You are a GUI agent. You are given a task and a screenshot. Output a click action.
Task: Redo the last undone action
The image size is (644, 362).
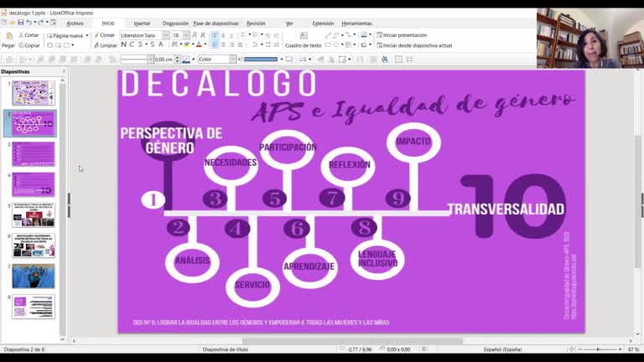coord(40,23)
